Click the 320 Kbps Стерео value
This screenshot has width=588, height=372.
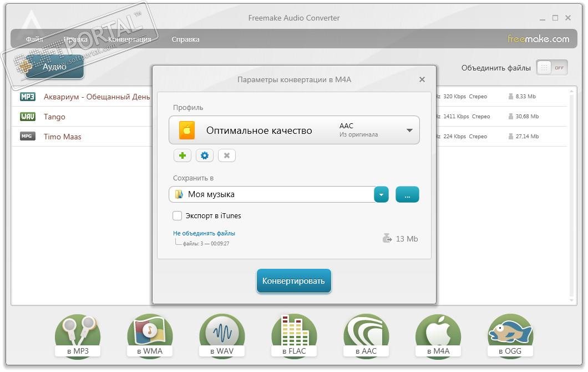[465, 97]
